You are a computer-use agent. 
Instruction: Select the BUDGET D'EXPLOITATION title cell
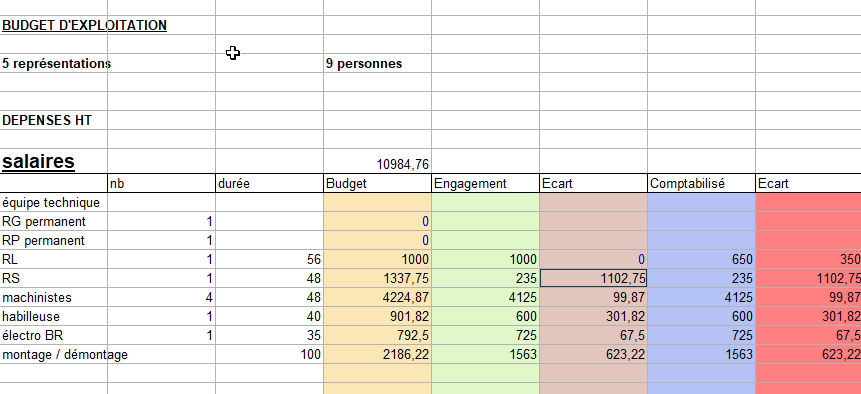coord(84,25)
